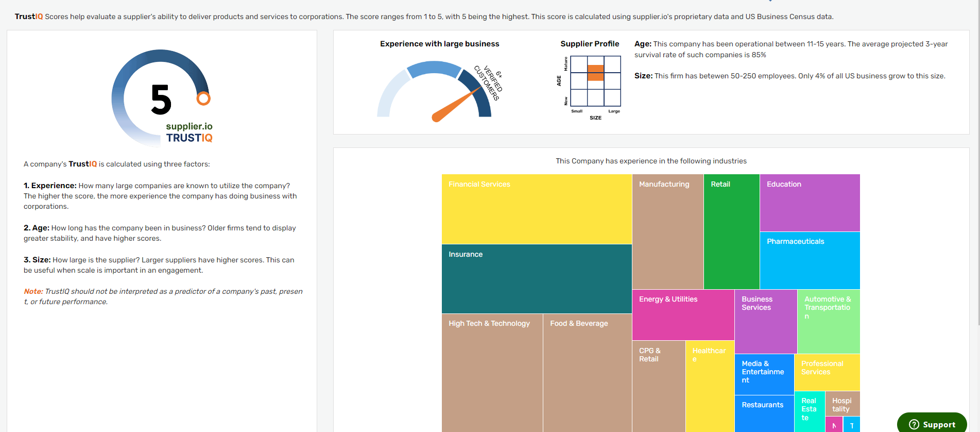The width and height of the screenshot is (980, 432).
Task: Click the highlighted orange Supplier Profile cell
Action: click(596, 73)
